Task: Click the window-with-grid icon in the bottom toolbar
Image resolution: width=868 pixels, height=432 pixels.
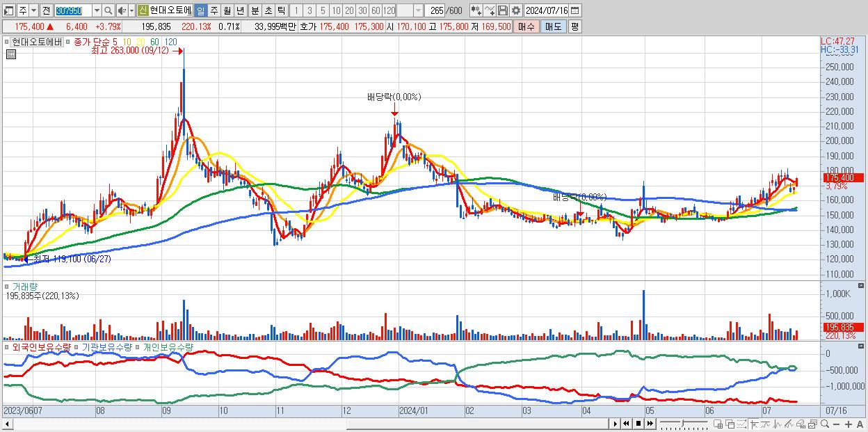Action: [x=718, y=424]
